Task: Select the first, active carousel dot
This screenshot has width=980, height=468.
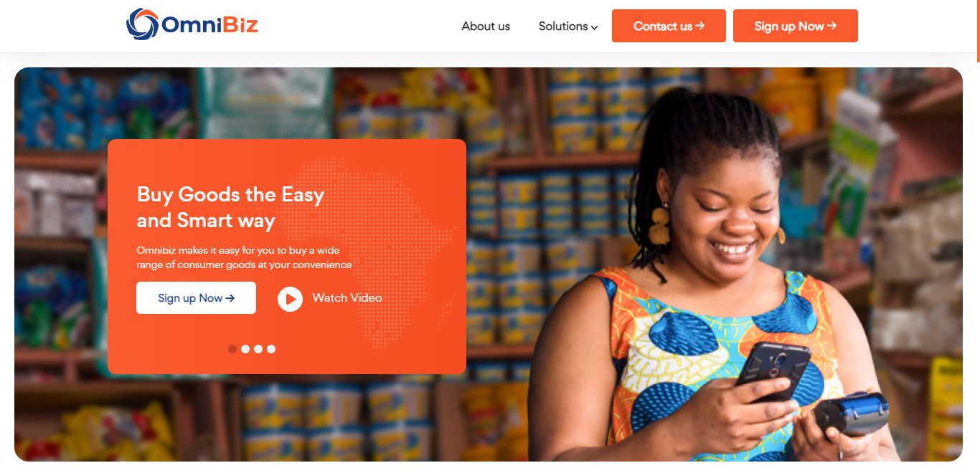Action: coord(232,349)
